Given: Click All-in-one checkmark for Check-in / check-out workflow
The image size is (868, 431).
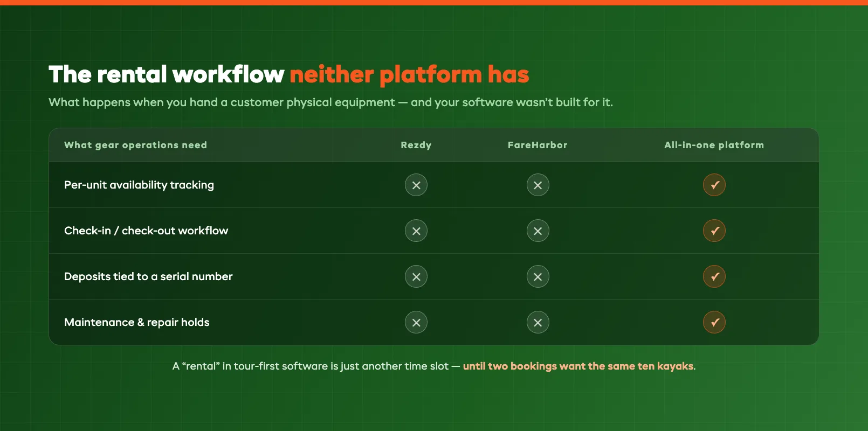Looking at the screenshot, I should pyautogui.click(x=714, y=231).
